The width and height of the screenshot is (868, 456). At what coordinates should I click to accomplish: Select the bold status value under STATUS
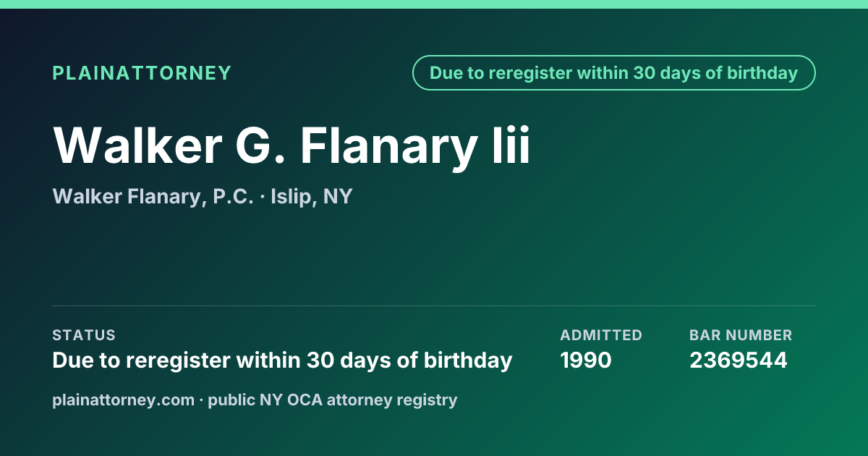(x=282, y=360)
